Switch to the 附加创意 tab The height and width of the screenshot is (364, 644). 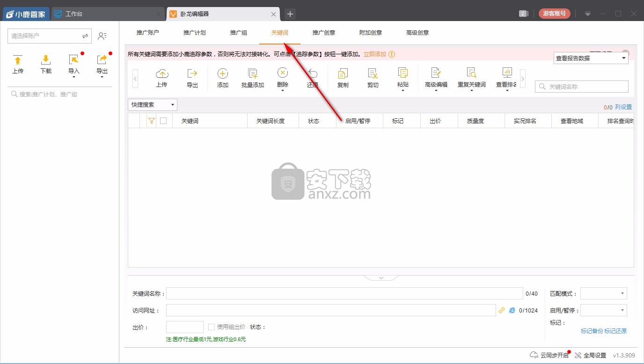[371, 33]
